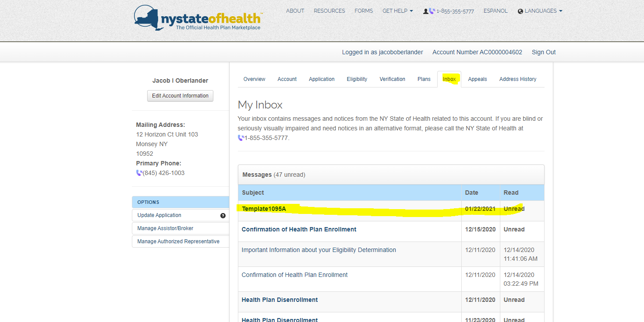Image resolution: width=644 pixels, height=322 pixels.
Task: Click the globe icon next to Languages
Action: (x=520, y=11)
